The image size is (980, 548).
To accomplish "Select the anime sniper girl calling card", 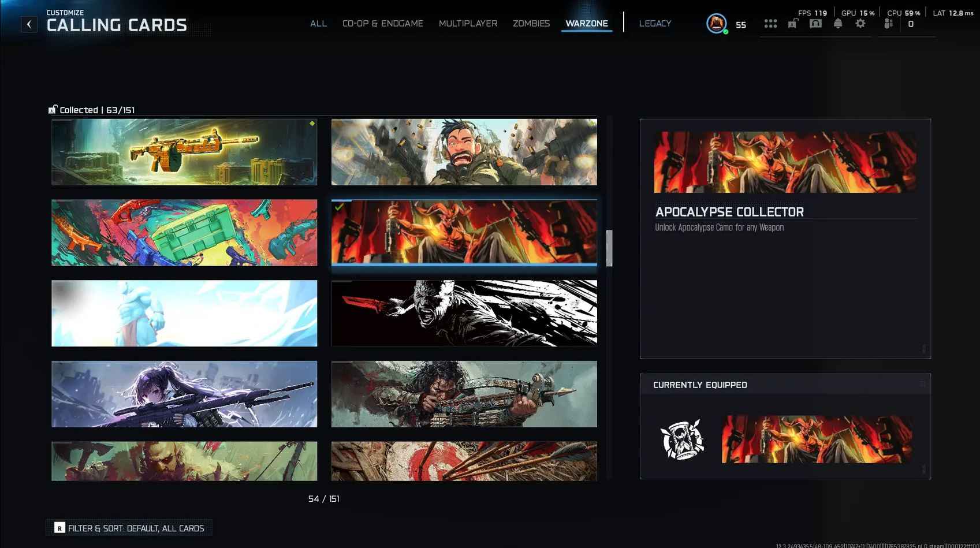I will [x=184, y=394].
